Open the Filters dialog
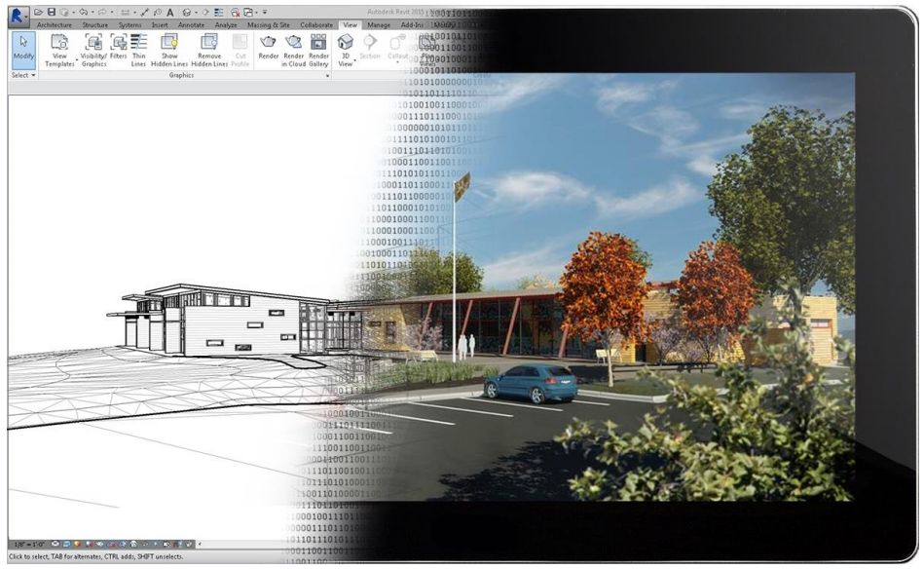Screen dimensions: 924x569 [119, 47]
